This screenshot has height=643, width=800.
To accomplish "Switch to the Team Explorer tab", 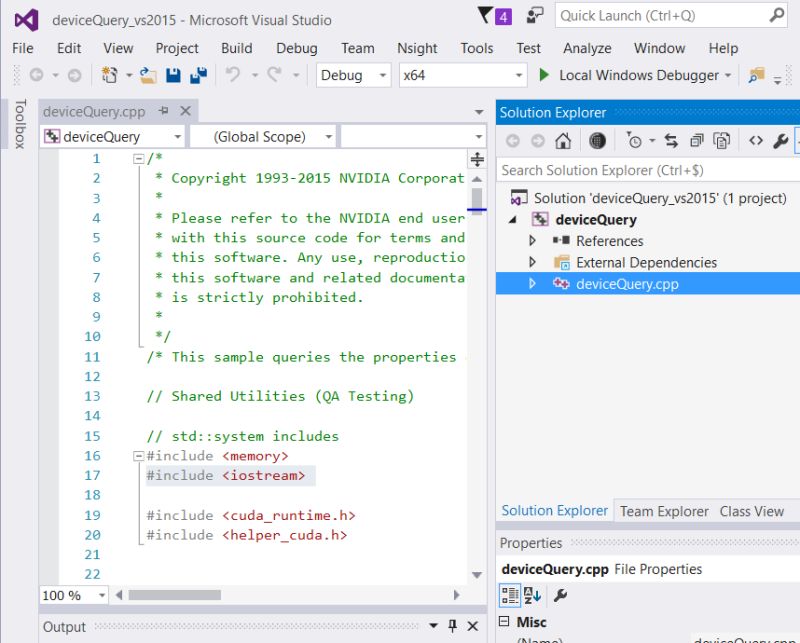I will (663, 511).
